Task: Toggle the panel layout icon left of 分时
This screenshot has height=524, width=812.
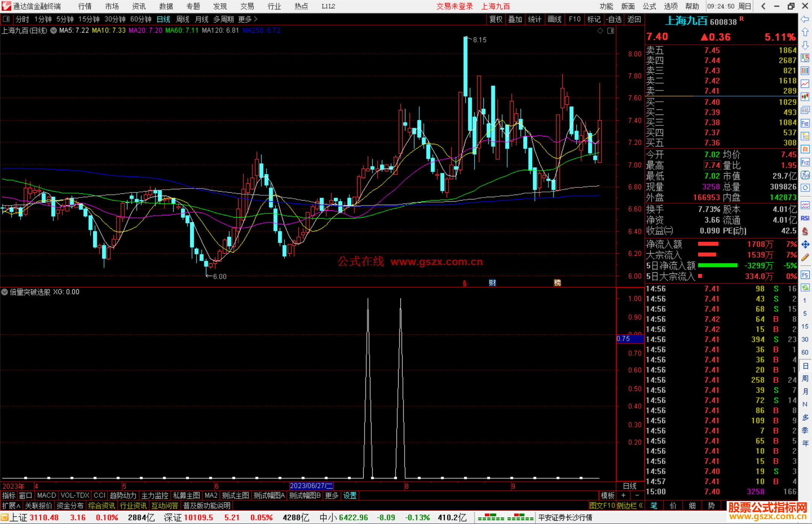Action: [6, 19]
